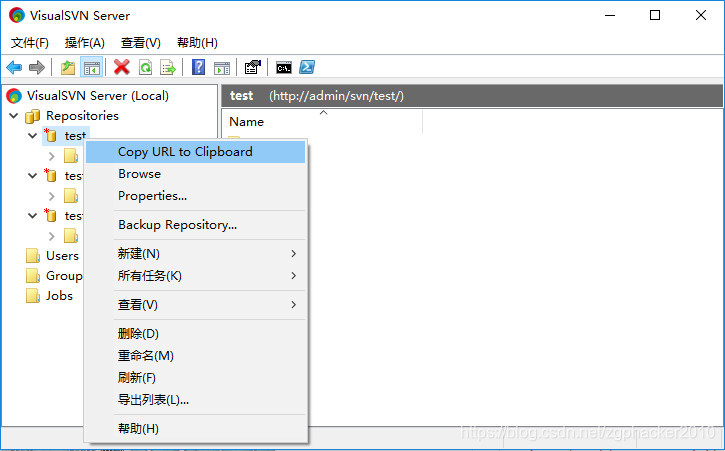This screenshot has width=725, height=451.
Task: Select the Repositories tree node
Action: point(82,116)
